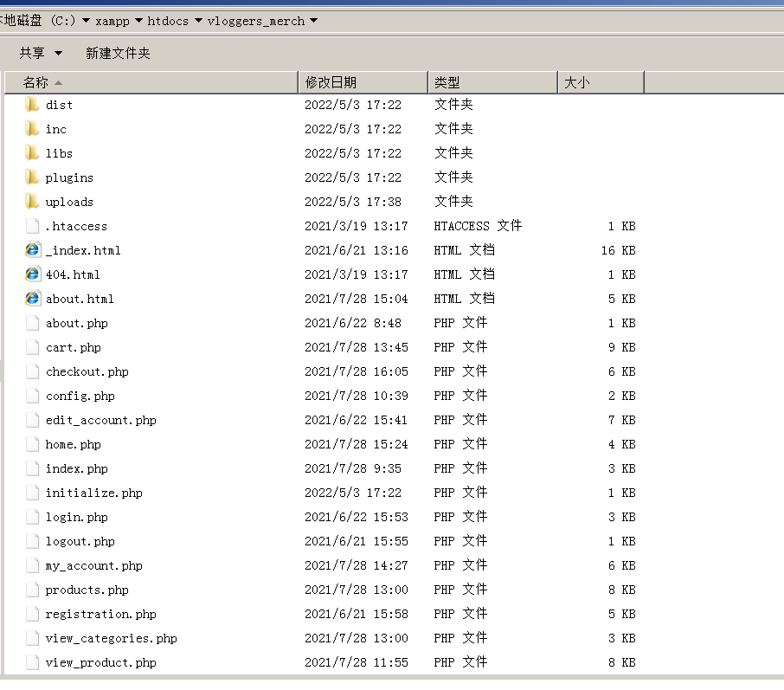
Task: Select the file name my_account.php
Action: [x=94, y=566]
